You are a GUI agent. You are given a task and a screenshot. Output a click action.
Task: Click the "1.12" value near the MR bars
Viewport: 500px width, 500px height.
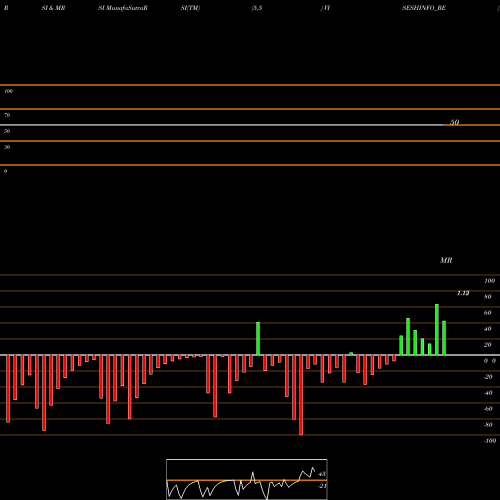pos(463,293)
